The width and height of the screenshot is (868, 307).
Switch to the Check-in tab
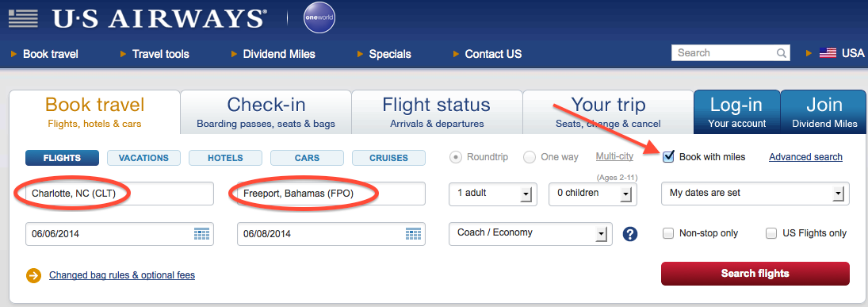pyautogui.click(x=266, y=112)
